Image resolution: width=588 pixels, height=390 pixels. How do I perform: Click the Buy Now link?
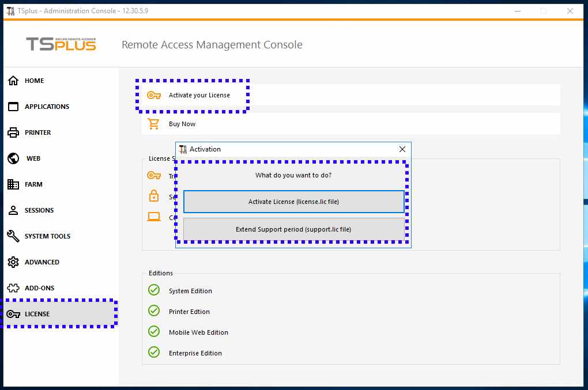[182, 124]
